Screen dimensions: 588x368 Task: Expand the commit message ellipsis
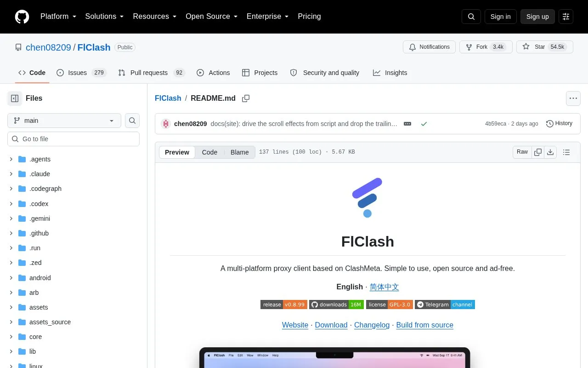pyautogui.click(x=407, y=124)
